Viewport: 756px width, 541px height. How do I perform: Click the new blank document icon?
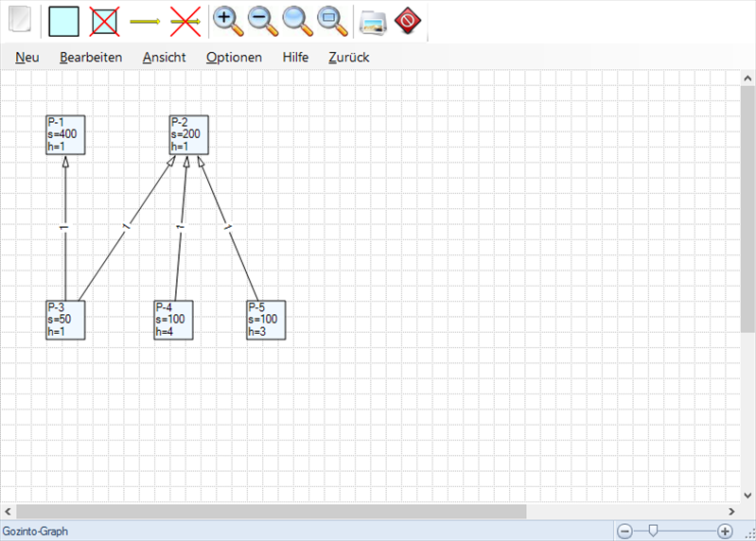point(20,20)
